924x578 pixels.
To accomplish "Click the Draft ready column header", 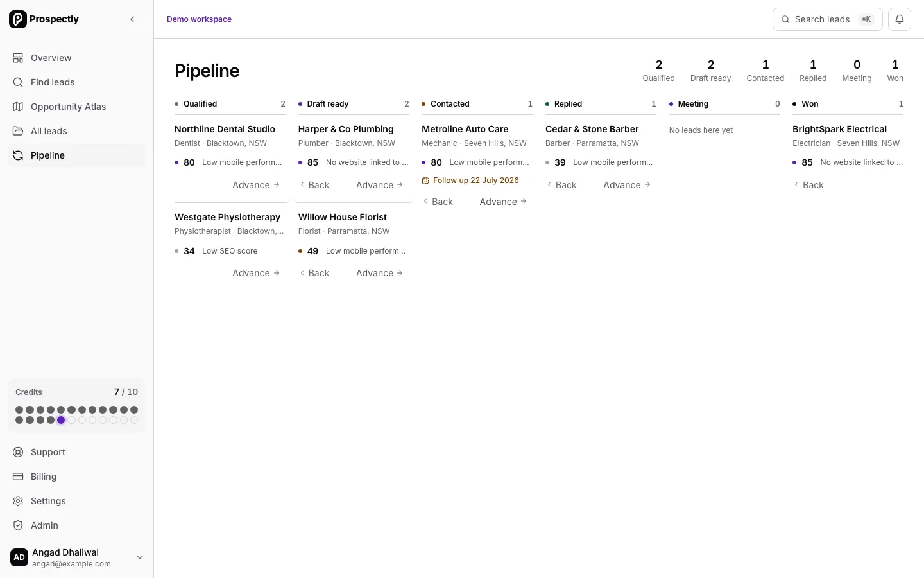I will click(354, 104).
